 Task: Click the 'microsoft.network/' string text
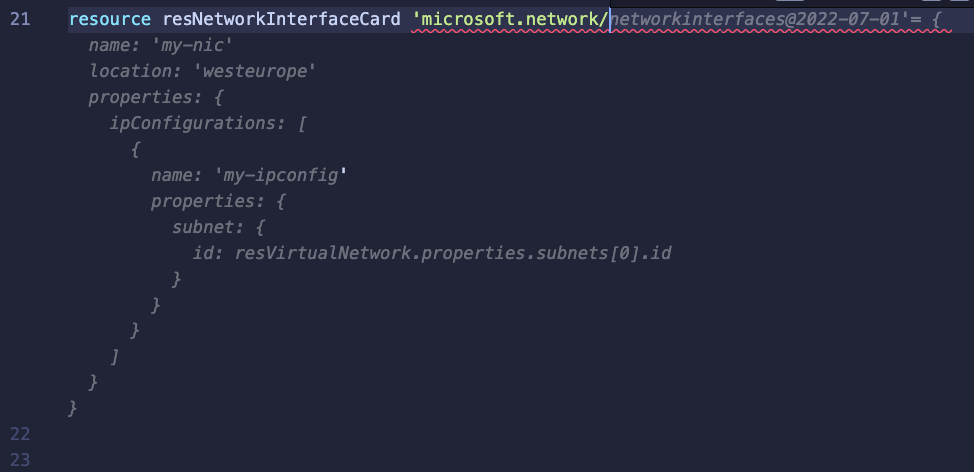(510, 18)
